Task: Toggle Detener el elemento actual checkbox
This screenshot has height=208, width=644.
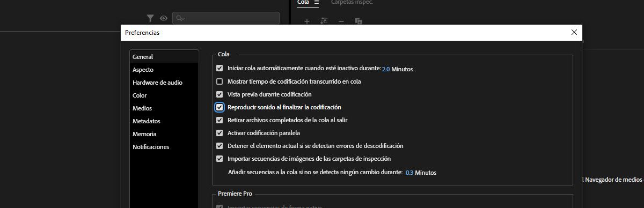Action: 219,146
